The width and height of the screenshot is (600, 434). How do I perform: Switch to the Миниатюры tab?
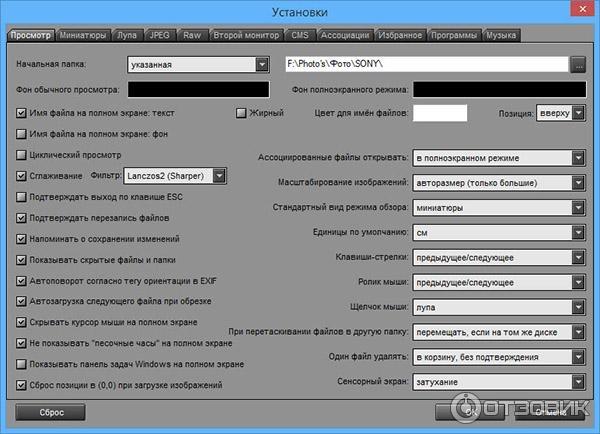pos(83,36)
